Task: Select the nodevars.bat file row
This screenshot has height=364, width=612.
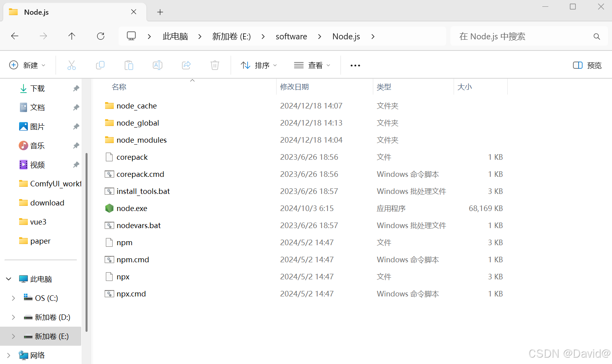Action: 305,225
